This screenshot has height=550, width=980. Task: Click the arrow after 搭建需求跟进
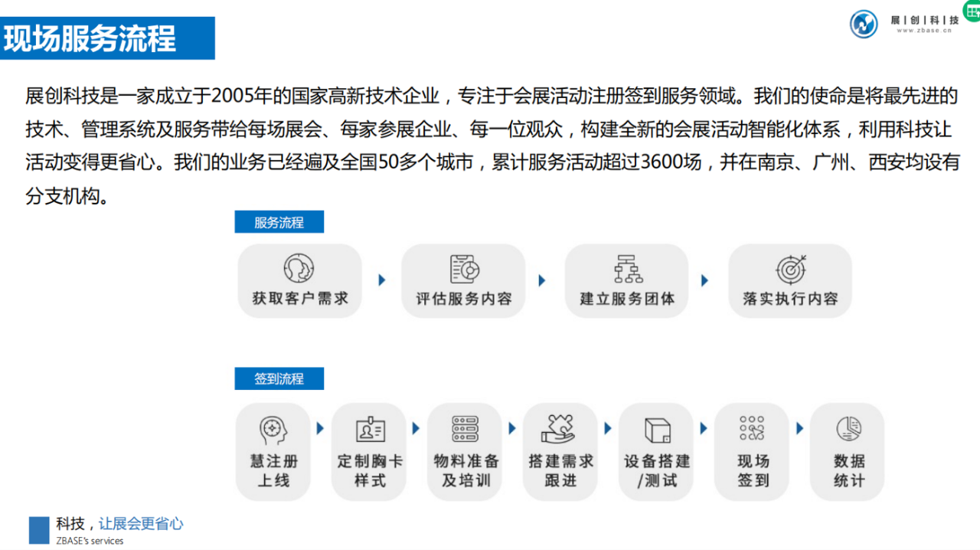[x=608, y=428]
